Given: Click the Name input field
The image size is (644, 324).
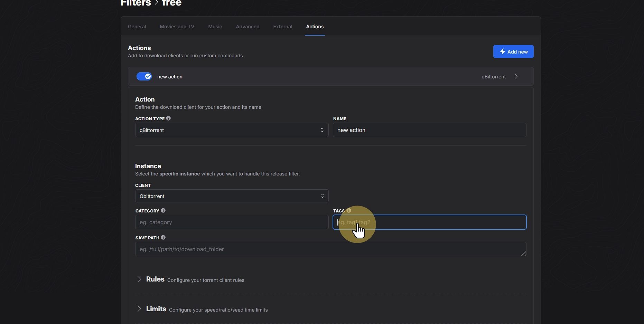Looking at the screenshot, I should click(x=430, y=130).
